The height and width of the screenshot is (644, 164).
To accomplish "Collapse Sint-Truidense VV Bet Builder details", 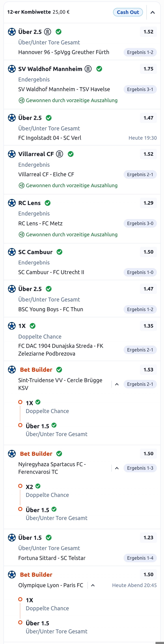I will (117, 384).
